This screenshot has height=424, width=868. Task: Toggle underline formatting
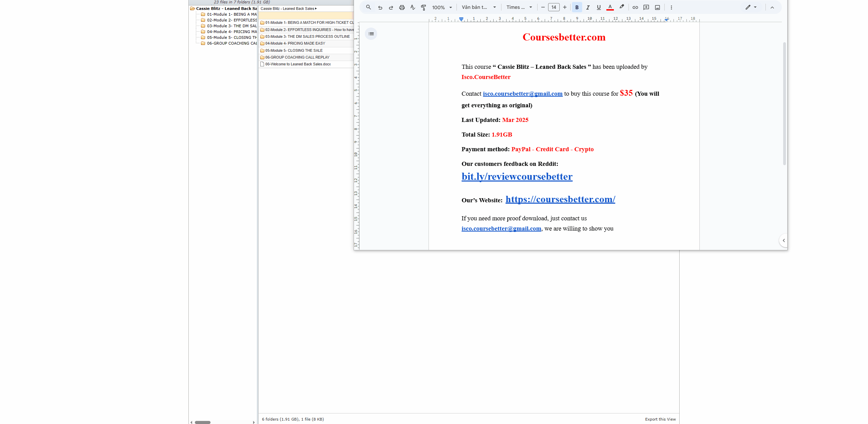click(599, 7)
